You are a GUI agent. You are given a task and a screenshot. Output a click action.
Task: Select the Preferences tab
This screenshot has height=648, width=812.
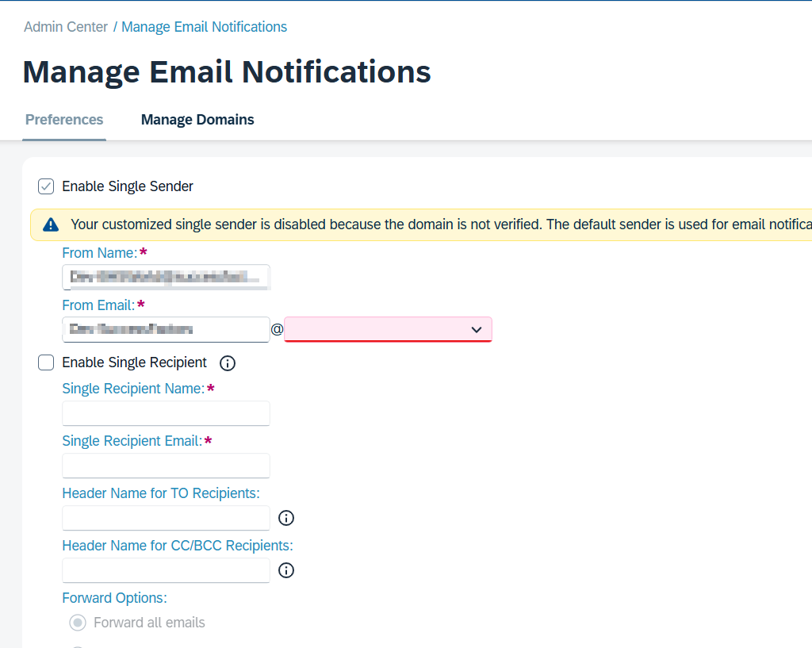point(64,120)
